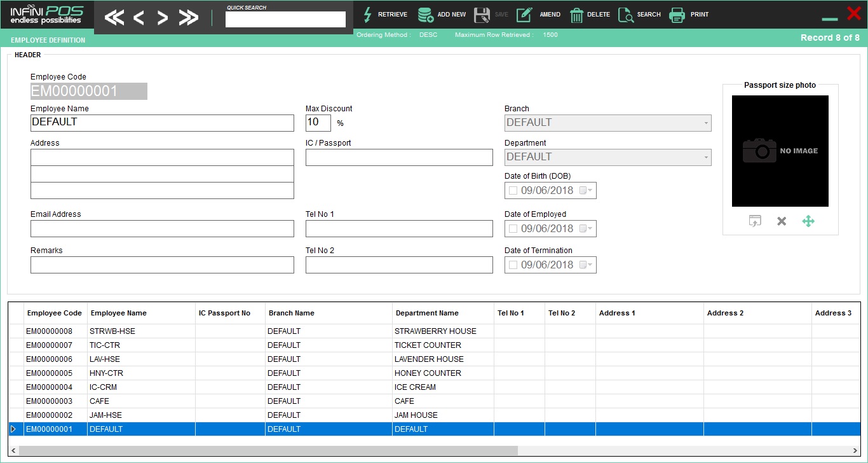The image size is (868, 463).
Task: Click the Add New database icon
Action: coord(426,15)
